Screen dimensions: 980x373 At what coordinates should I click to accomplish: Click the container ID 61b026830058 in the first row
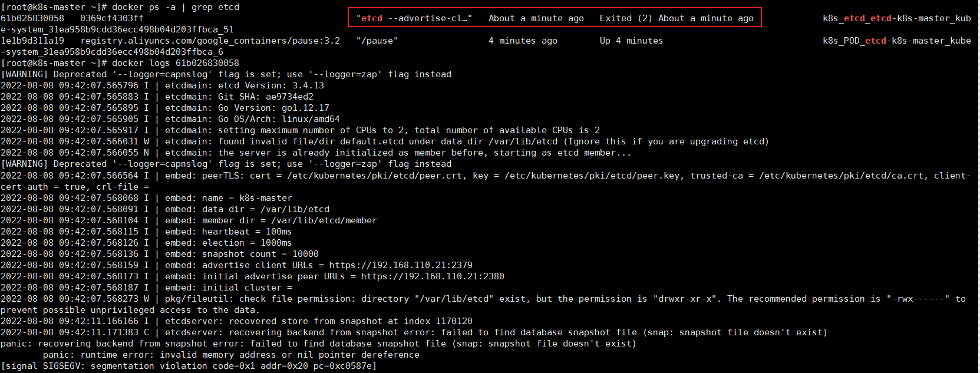[32, 18]
